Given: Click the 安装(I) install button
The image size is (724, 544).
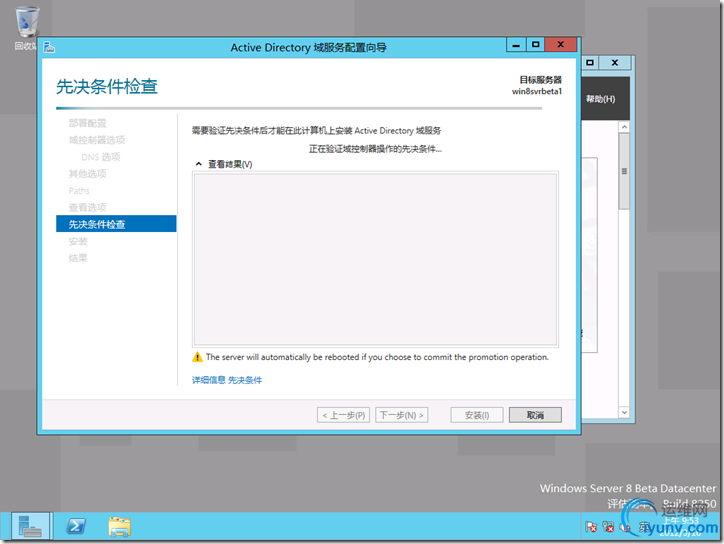Looking at the screenshot, I should [477, 415].
